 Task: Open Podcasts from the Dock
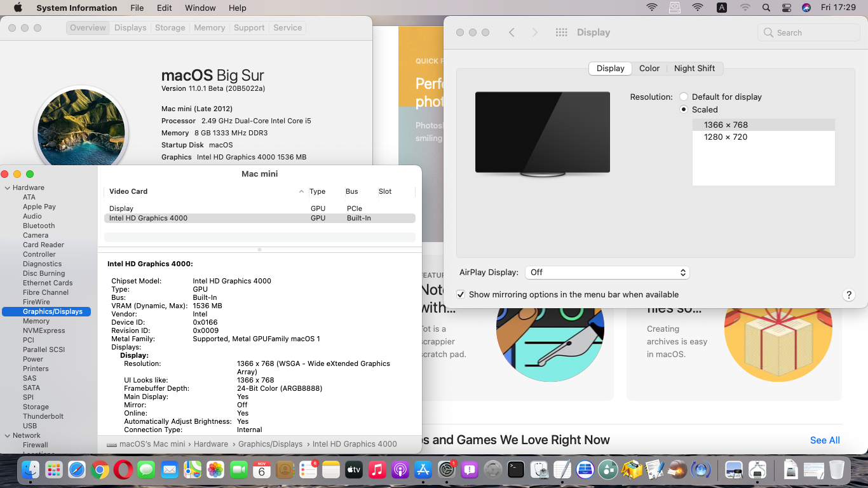[x=400, y=470]
